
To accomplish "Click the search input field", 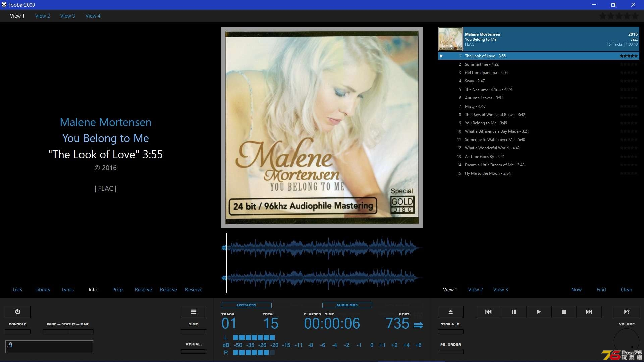I will (49, 347).
